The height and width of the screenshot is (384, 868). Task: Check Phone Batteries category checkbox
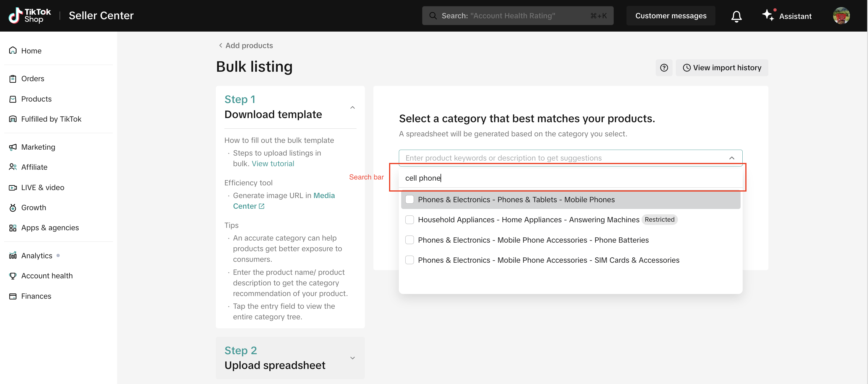409,240
